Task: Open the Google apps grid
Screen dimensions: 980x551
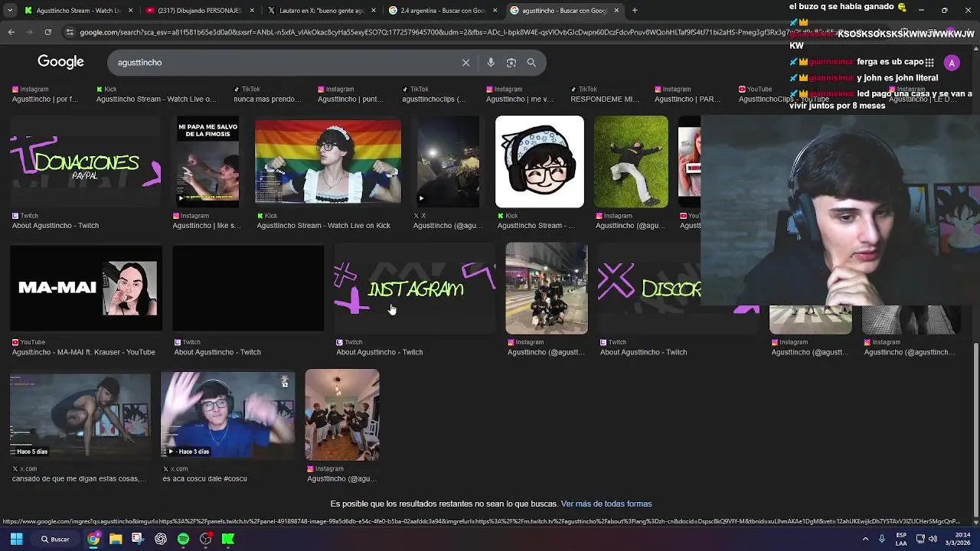Action: point(929,63)
